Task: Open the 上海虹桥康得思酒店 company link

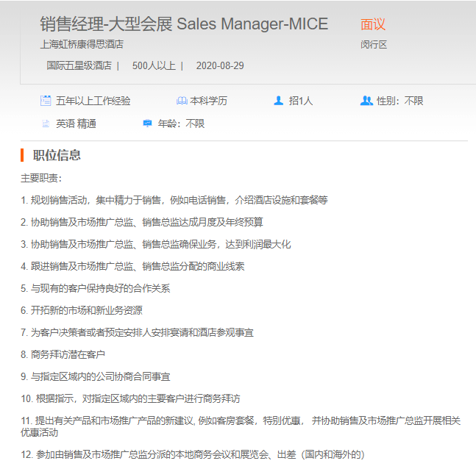Action: [x=82, y=44]
